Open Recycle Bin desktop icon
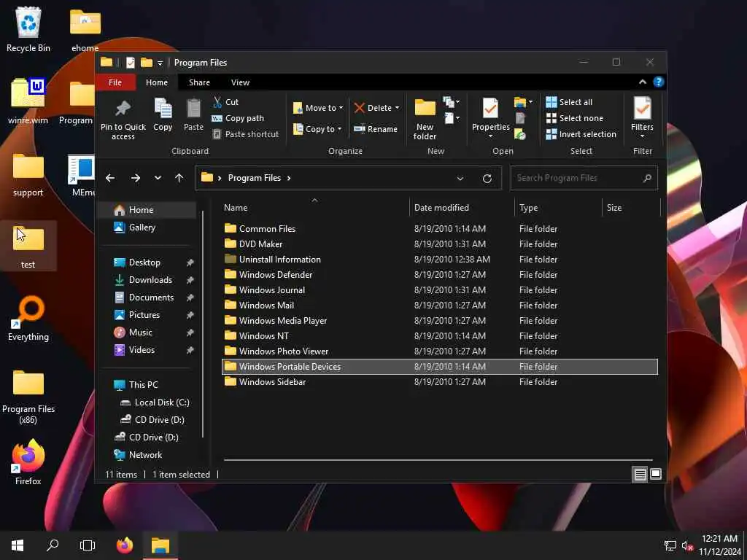Screen dimensions: 747x560 tap(28, 29)
